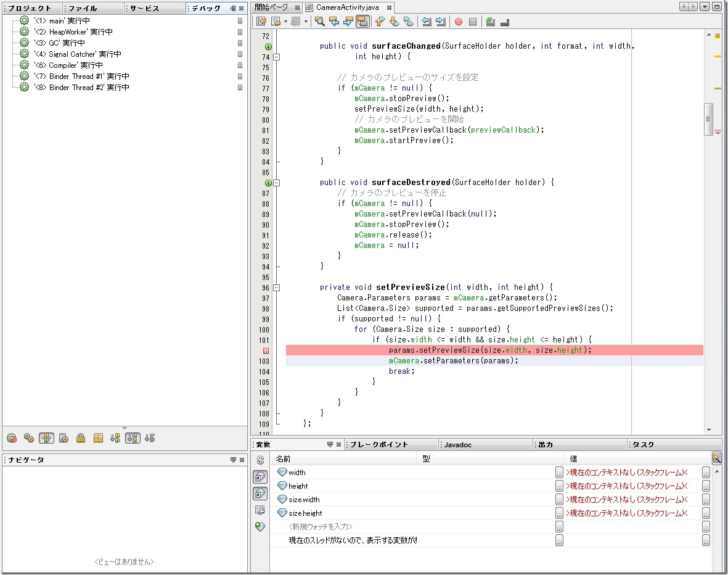This screenshot has height=575, width=728.
Task: Click the previous bookmark up-arrow icon
Action: coord(380,22)
